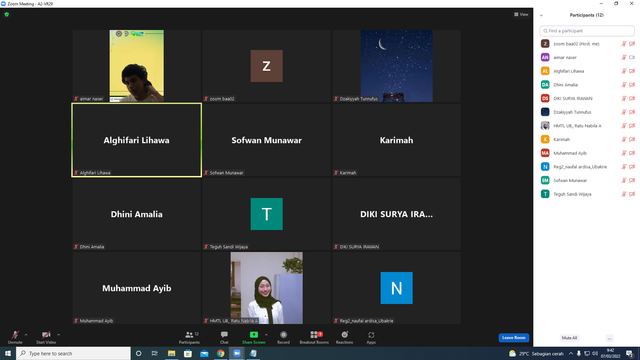The image size is (640, 360).
Task: Select HMTL UB_ Ratu Nabila A in list
Action: (x=587, y=126)
